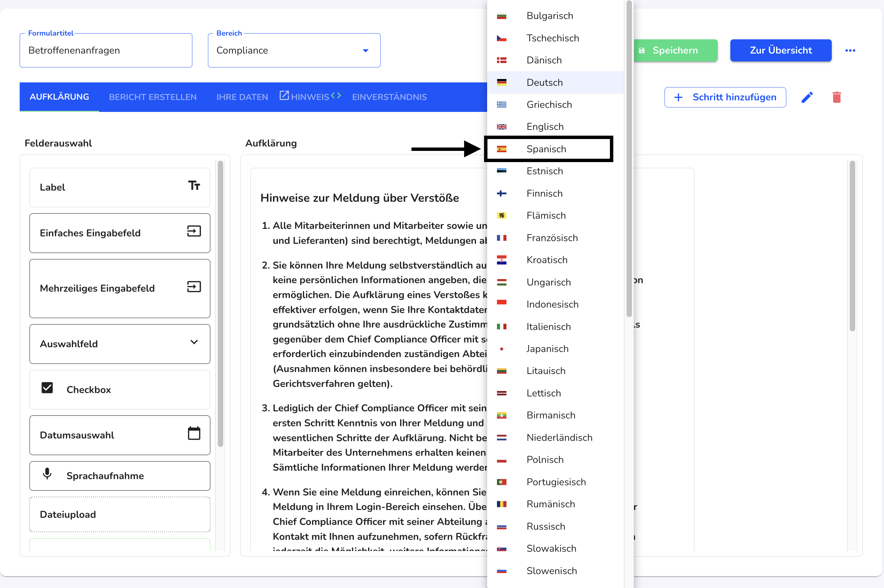Select Polnisch from language list
The image size is (884, 588).
(x=555, y=459)
